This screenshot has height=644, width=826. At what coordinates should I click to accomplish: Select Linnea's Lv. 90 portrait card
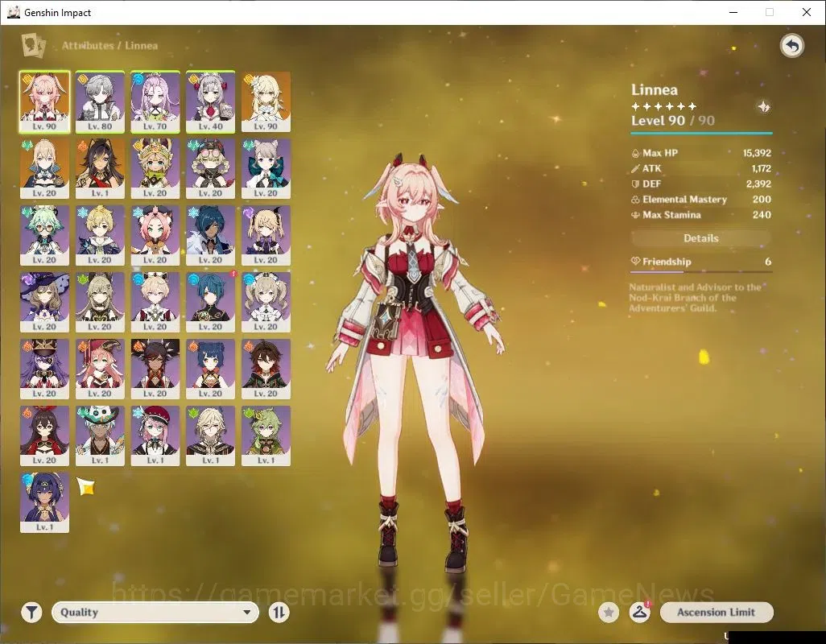pos(45,101)
